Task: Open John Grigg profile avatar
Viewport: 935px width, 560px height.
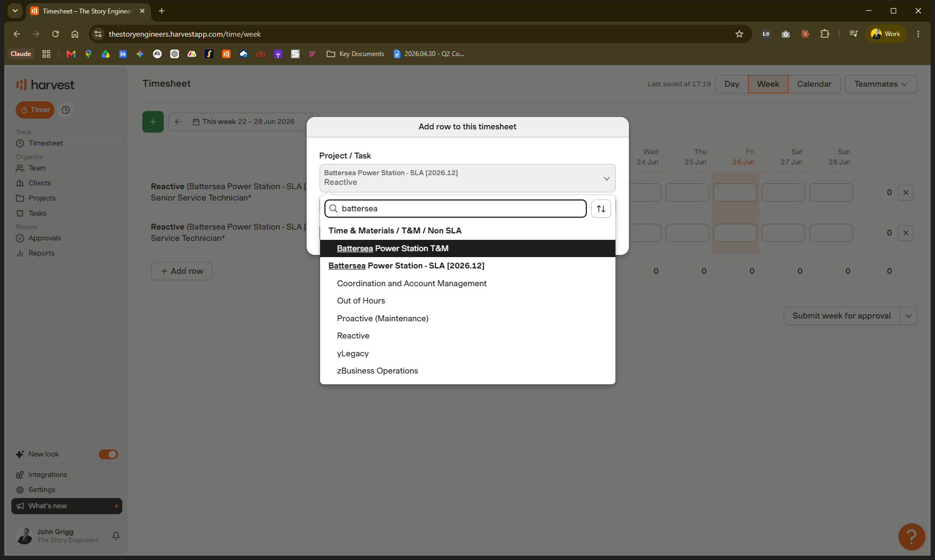Action: [x=25, y=536]
